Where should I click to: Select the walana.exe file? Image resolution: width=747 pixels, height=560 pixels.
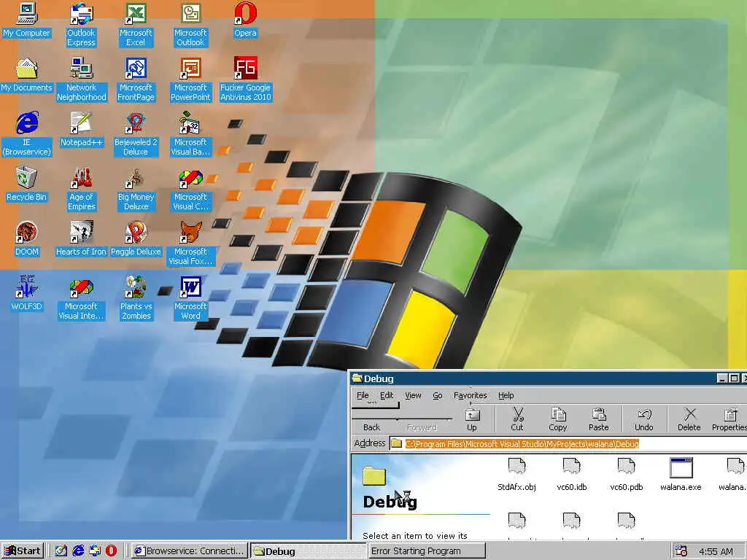[681, 474]
